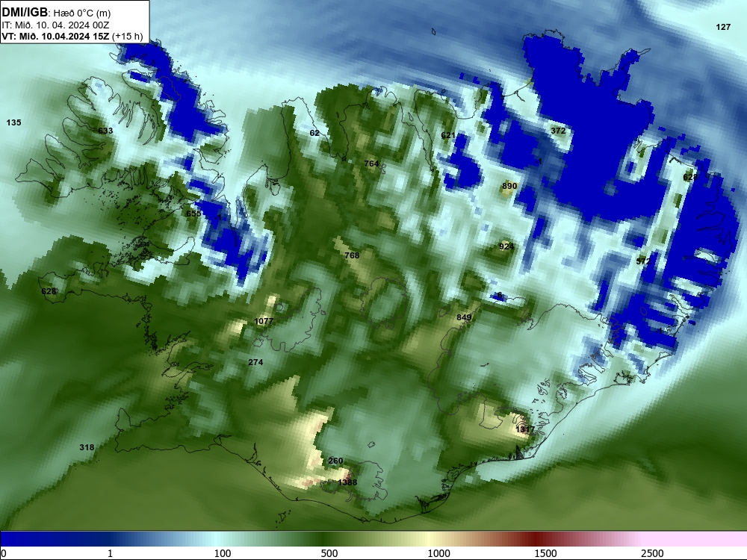Click the VT valid time line in the legend
747x560 pixels.
coord(72,36)
